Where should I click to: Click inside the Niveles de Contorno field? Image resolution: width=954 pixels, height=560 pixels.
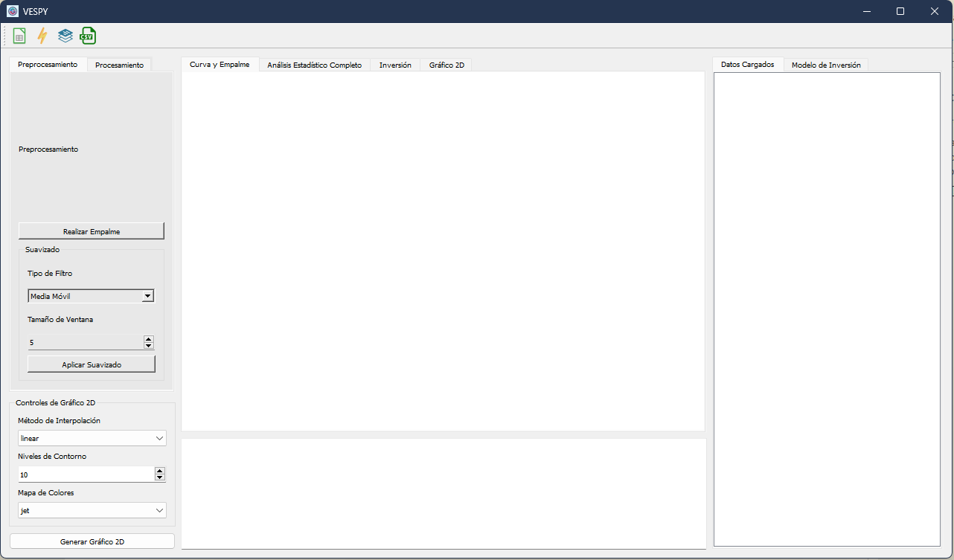coord(82,474)
